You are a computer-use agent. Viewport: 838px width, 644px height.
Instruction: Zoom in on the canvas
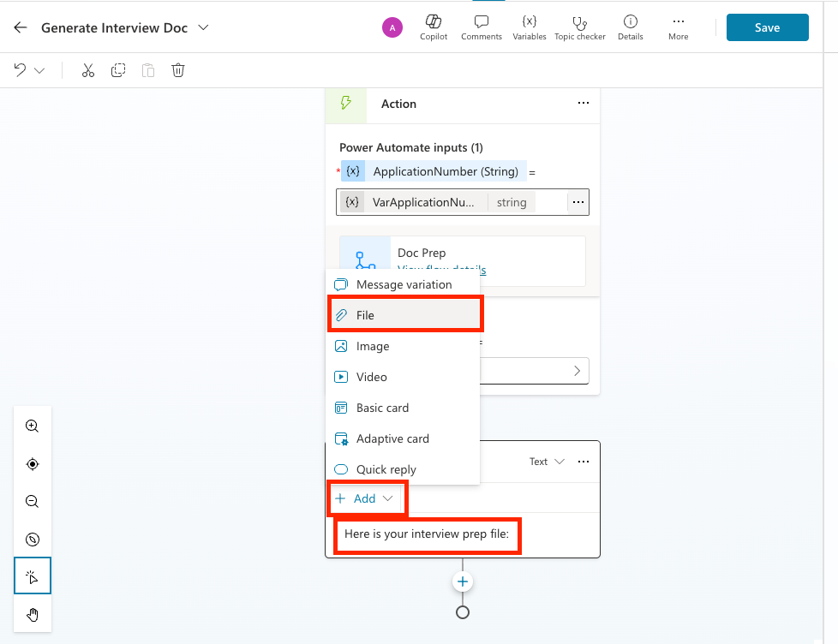(33, 426)
